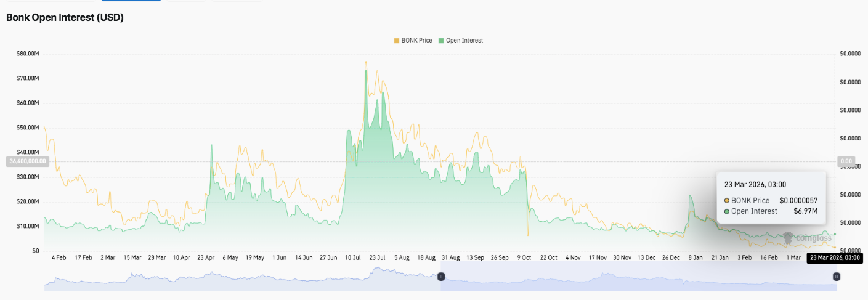Click the yellow BONK Price legend swatch
This screenshot has height=300, width=868.
click(397, 41)
